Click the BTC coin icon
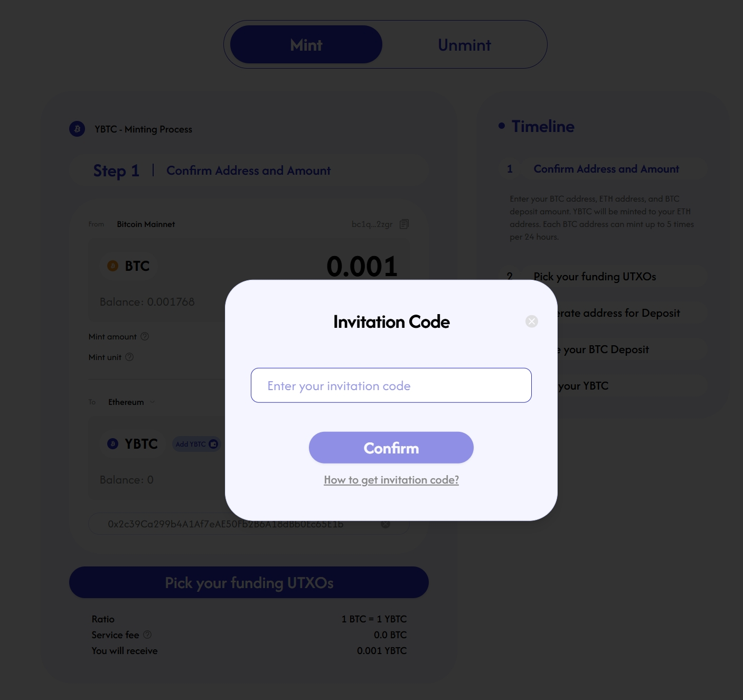The width and height of the screenshot is (743, 700). pos(112,266)
